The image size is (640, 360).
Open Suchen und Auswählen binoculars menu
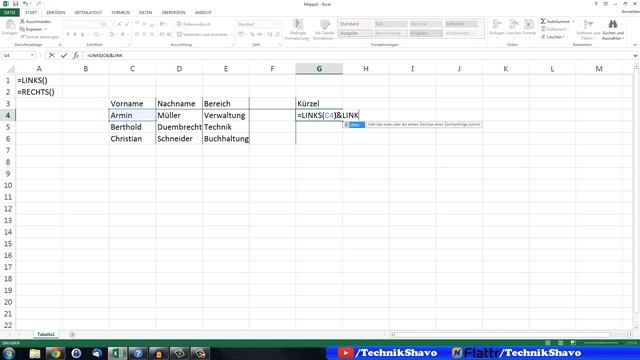tap(613, 29)
